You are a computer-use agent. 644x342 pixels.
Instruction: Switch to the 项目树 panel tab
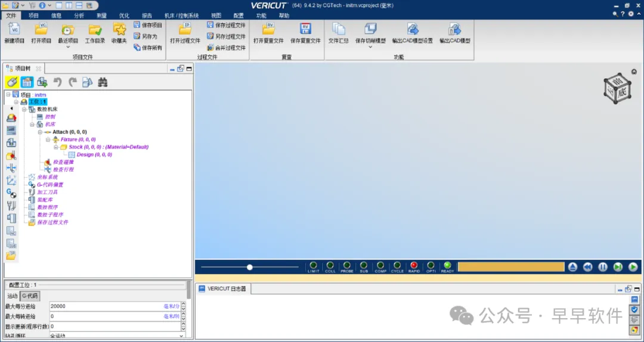point(23,69)
